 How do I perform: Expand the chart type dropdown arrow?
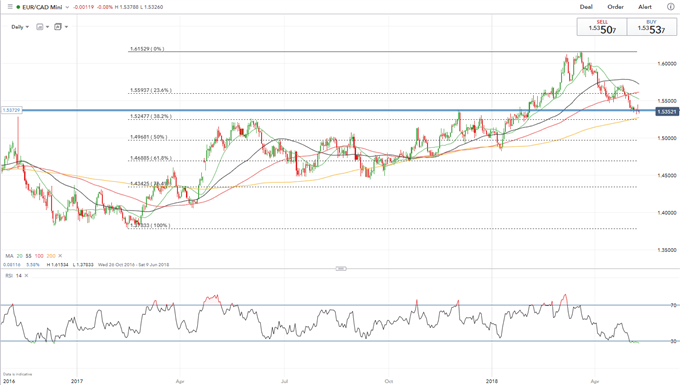tap(47, 27)
